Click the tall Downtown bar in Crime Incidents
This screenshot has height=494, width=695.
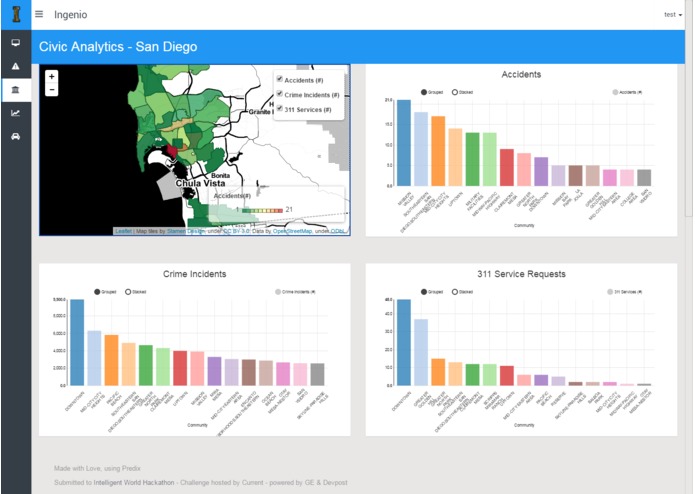[77, 342]
